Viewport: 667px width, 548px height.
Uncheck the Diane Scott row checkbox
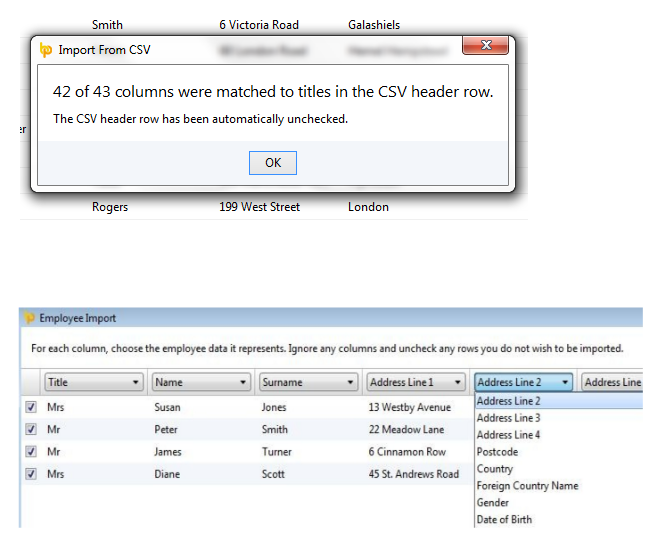coord(31,474)
